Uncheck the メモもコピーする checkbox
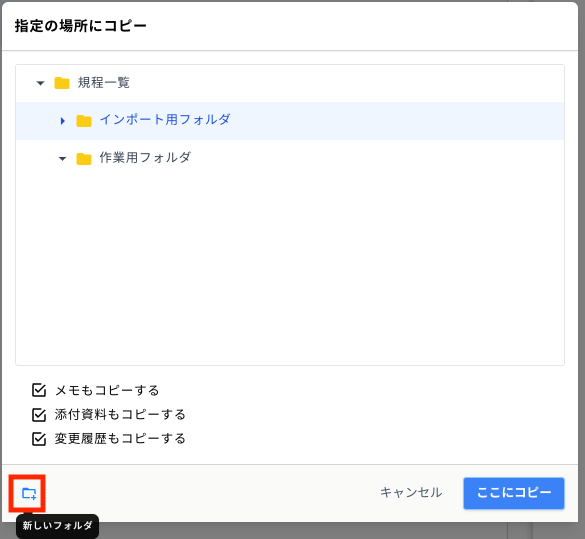Screen dimensions: 585x539 click(x=39, y=390)
